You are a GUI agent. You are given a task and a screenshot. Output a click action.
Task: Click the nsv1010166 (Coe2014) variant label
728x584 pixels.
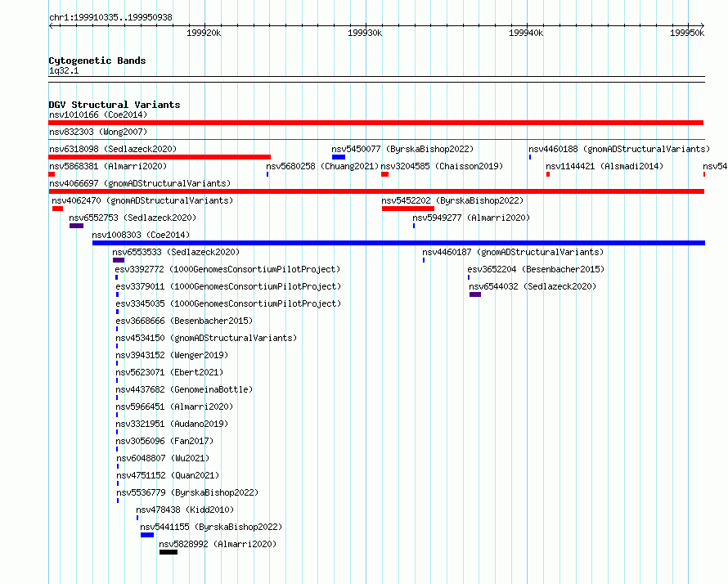[x=98, y=115]
